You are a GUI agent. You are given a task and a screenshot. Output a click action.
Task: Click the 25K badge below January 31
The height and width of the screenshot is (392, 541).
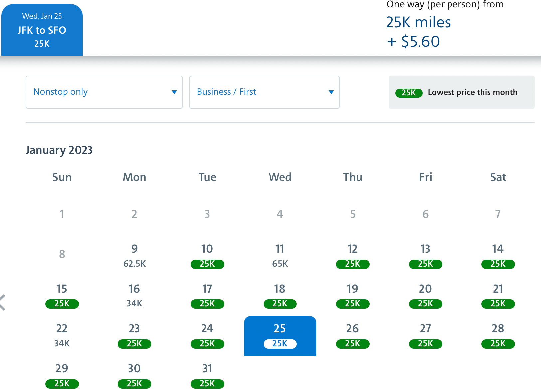pyautogui.click(x=207, y=384)
